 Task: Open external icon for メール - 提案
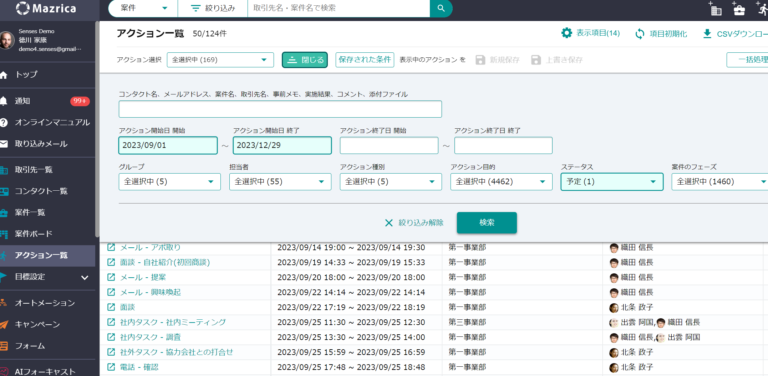click(111, 278)
